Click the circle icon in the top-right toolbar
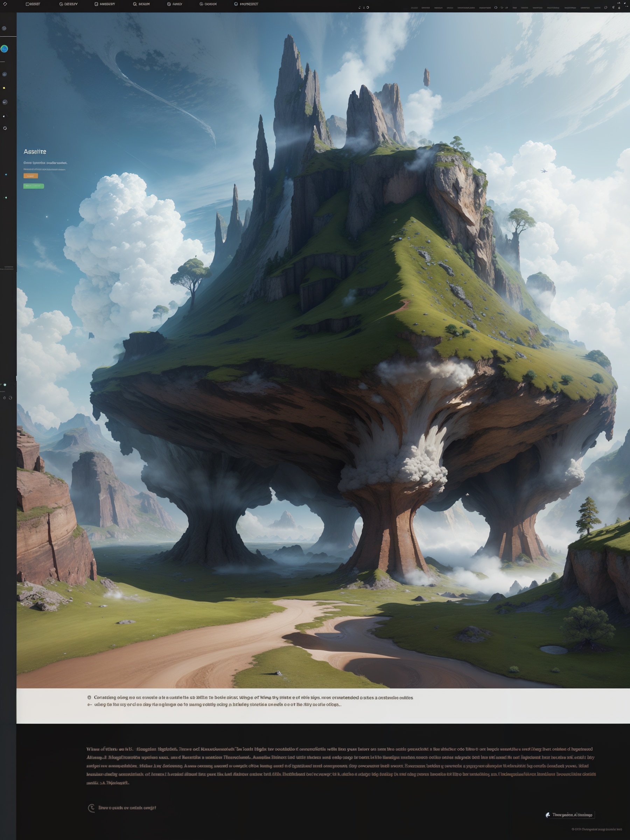630x840 pixels. 496,8
